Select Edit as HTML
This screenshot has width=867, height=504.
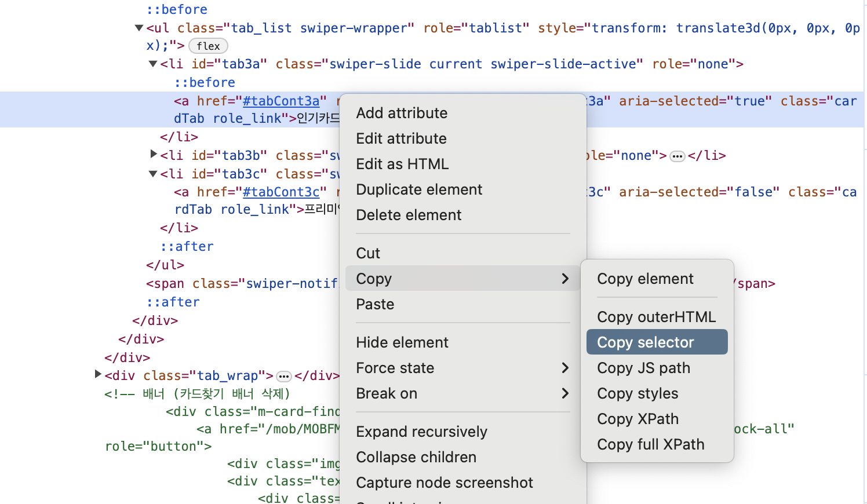coord(402,164)
